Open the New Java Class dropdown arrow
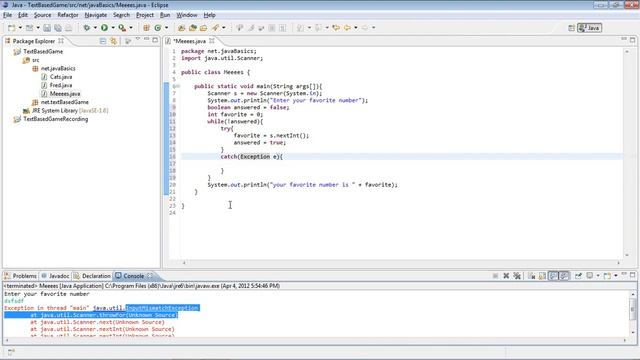640x360 pixels. 166,28
